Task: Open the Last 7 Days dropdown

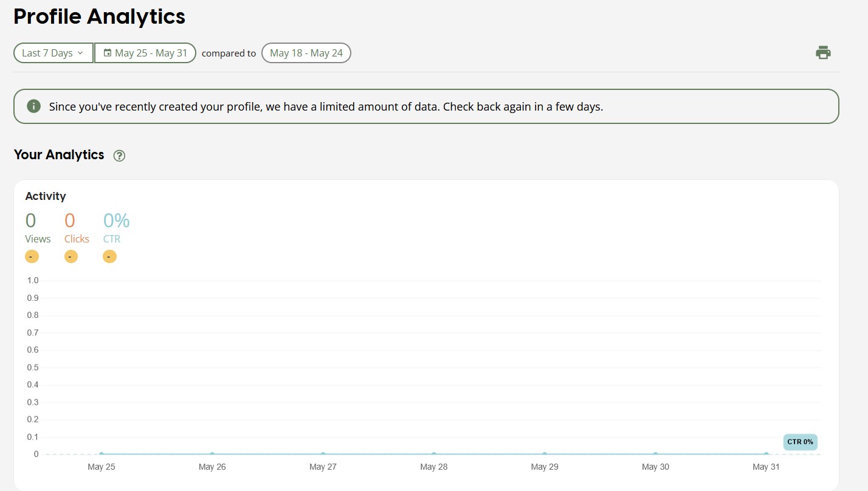Action: pos(53,53)
